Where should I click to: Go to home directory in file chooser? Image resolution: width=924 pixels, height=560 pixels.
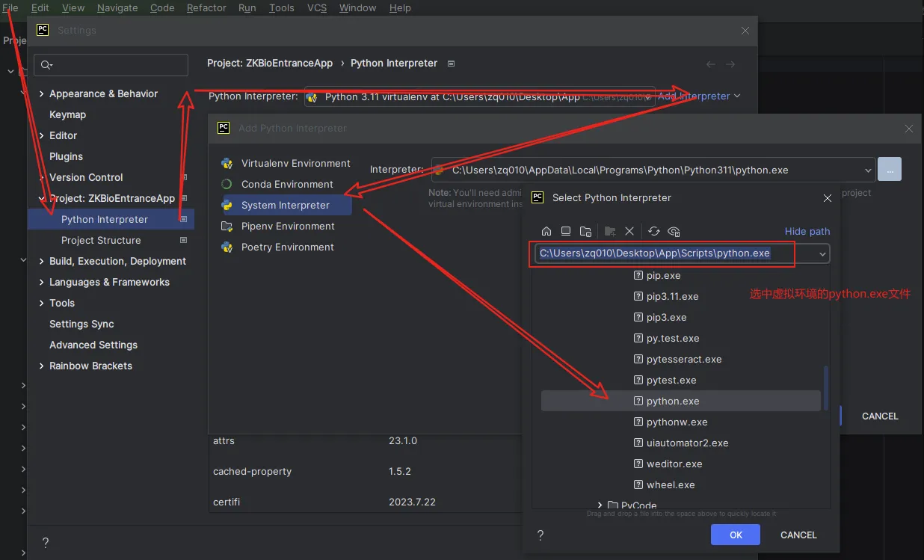pyautogui.click(x=546, y=232)
